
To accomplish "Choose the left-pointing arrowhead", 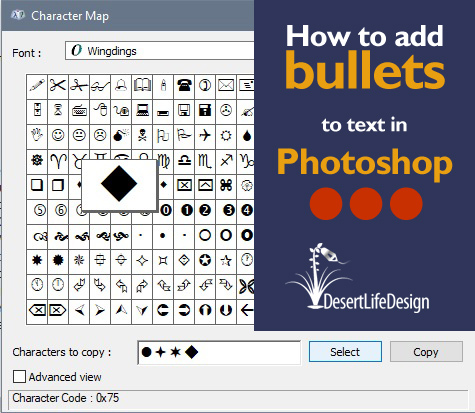I will 79,311.
